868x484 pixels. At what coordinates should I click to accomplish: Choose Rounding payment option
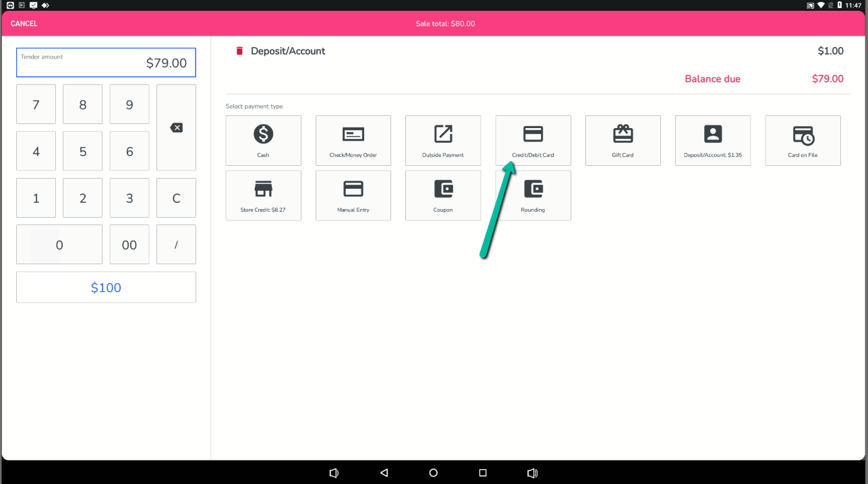533,195
